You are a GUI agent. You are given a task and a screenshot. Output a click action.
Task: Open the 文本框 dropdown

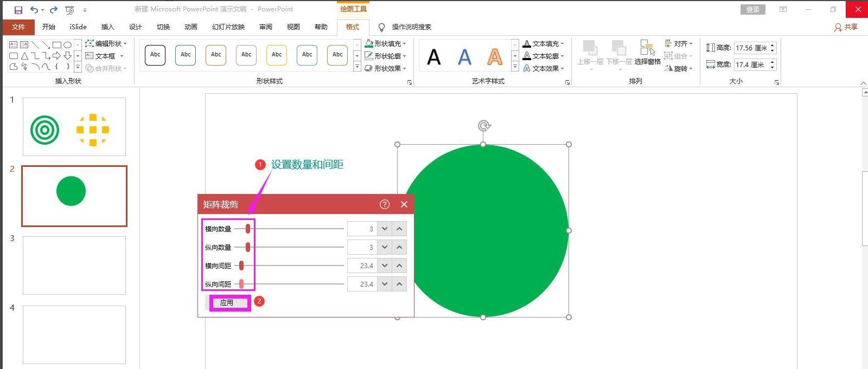(x=105, y=56)
